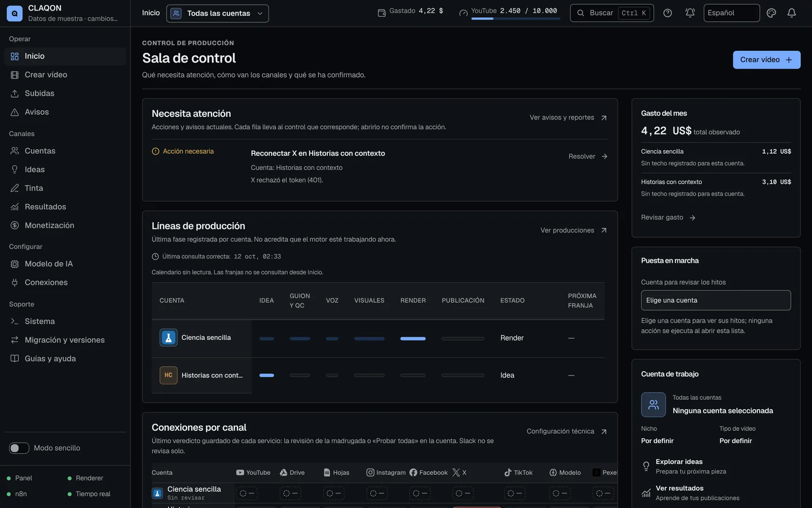Click Revisar gasto link

point(668,217)
